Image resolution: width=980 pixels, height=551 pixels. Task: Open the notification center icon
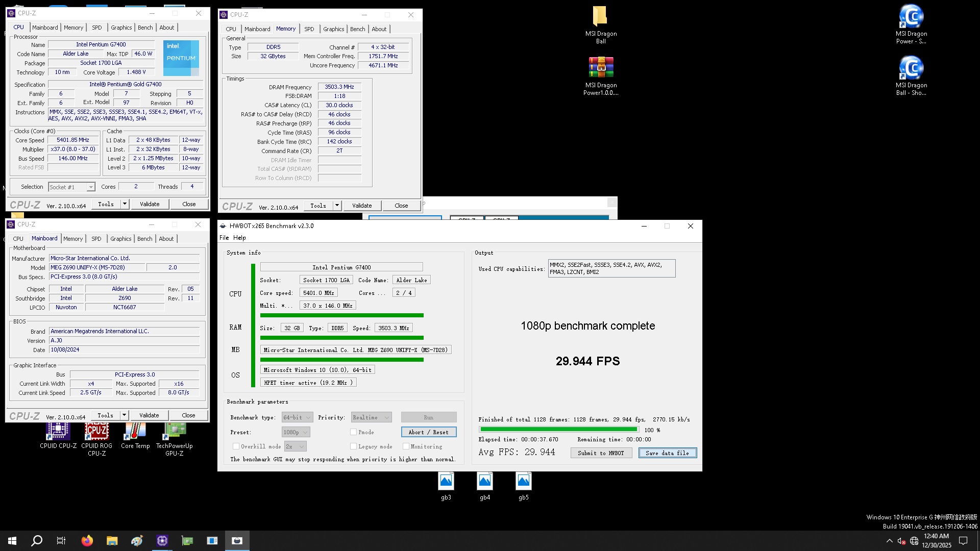point(963,541)
